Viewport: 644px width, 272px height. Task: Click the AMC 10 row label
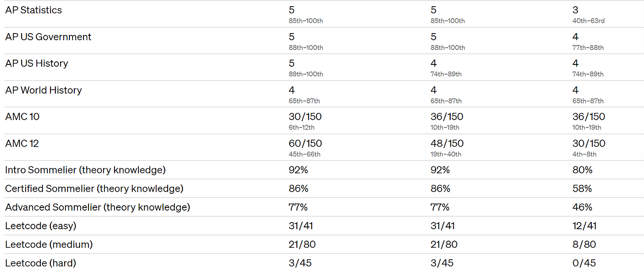(22, 117)
